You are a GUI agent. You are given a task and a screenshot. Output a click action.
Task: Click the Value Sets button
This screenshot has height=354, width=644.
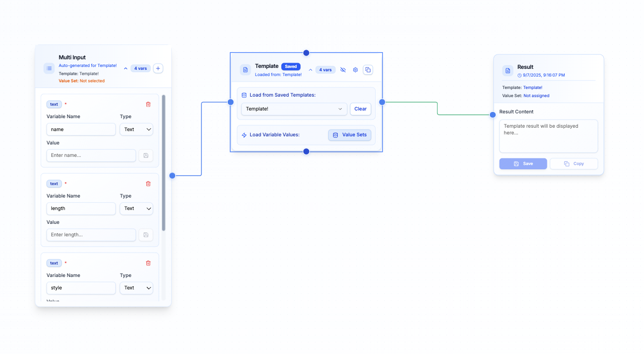349,135
